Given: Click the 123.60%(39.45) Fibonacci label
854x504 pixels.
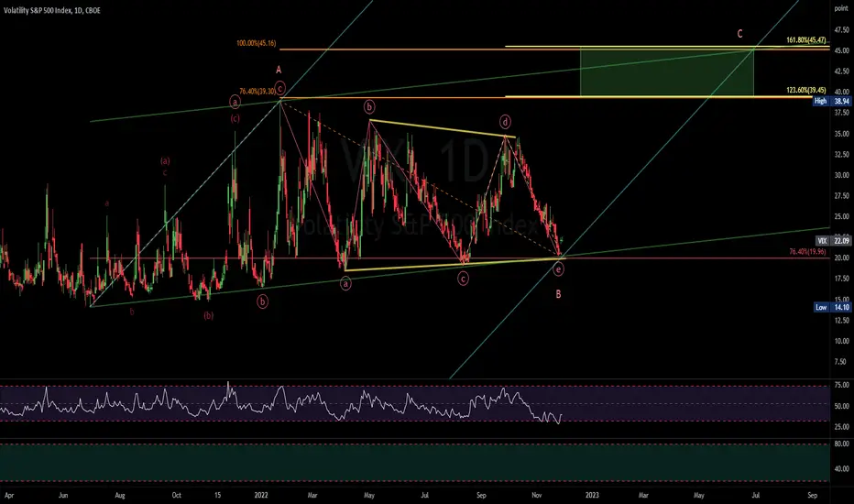Looking at the screenshot, I should pos(806,91).
